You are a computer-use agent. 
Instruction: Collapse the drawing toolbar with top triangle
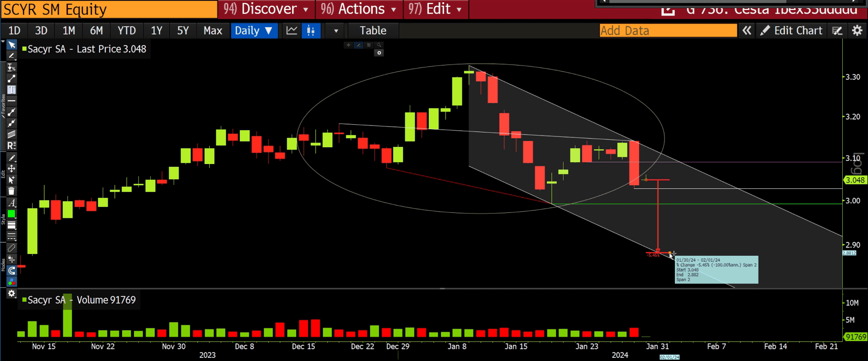(x=3, y=42)
